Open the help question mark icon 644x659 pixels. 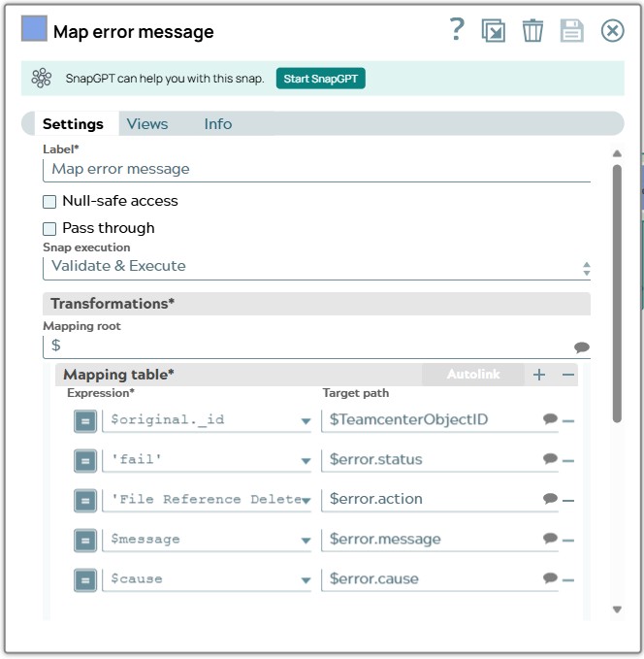(457, 29)
